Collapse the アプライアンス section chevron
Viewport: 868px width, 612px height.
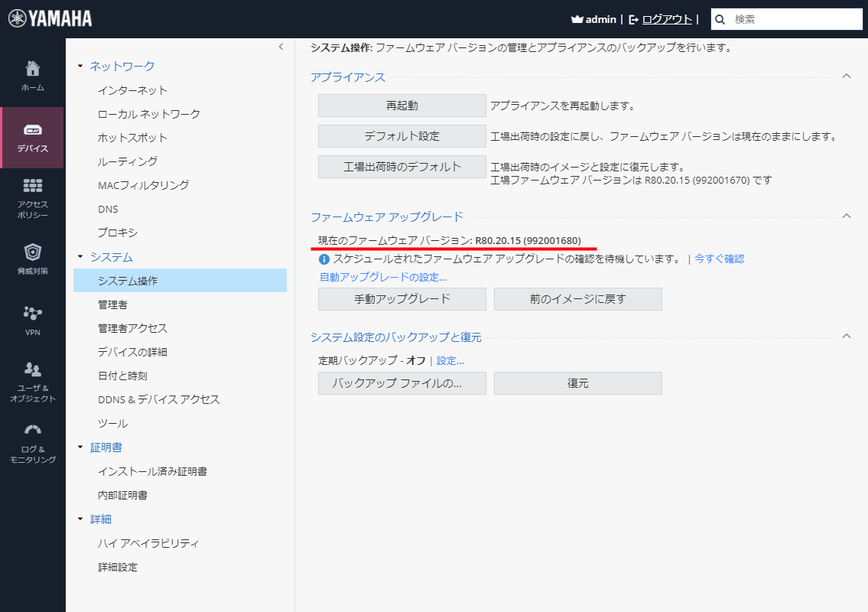pyautogui.click(x=846, y=76)
